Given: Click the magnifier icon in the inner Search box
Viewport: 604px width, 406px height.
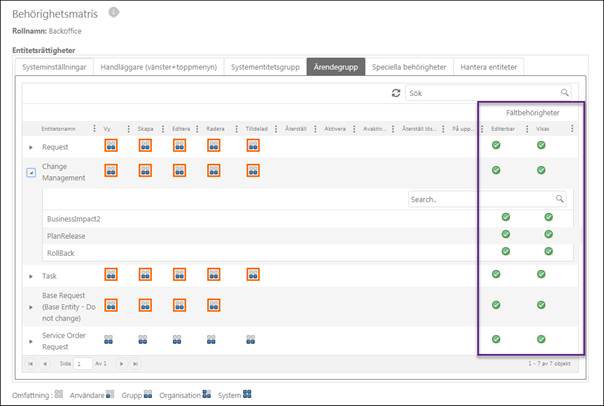Looking at the screenshot, I should (560, 199).
